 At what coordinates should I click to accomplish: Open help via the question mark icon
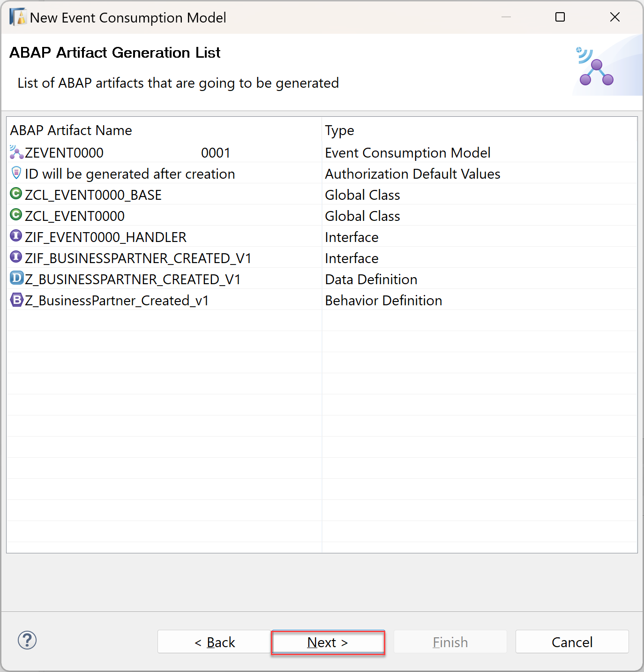27,640
